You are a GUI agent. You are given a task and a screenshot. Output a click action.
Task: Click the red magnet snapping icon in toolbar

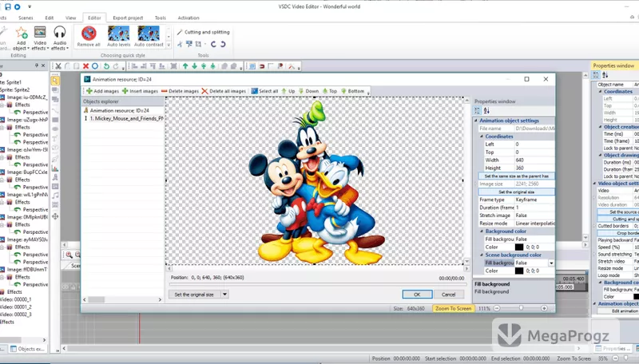click(262, 66)
